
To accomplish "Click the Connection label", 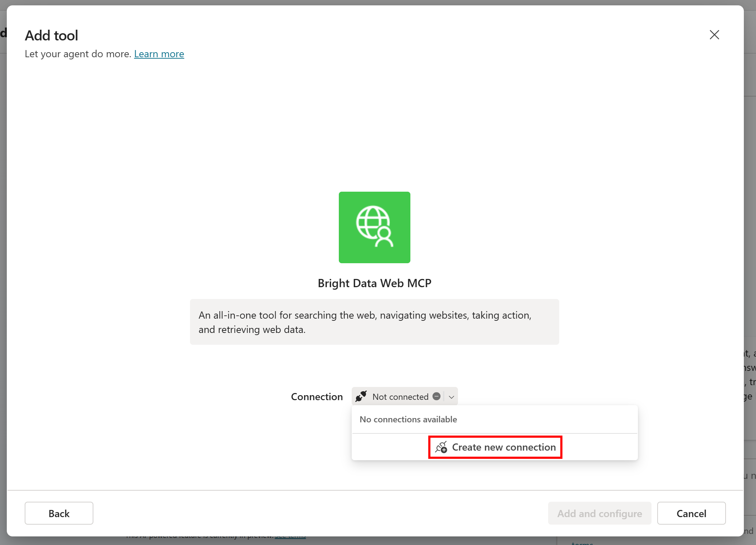I will point(317,396).
